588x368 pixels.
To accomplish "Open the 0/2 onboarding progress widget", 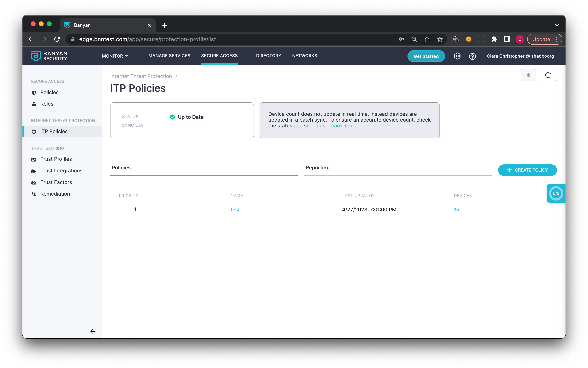I will [x=556, y=193].
